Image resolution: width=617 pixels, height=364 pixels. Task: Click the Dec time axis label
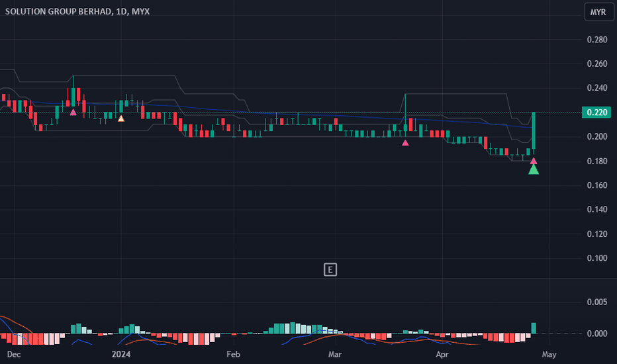point(14,354)
